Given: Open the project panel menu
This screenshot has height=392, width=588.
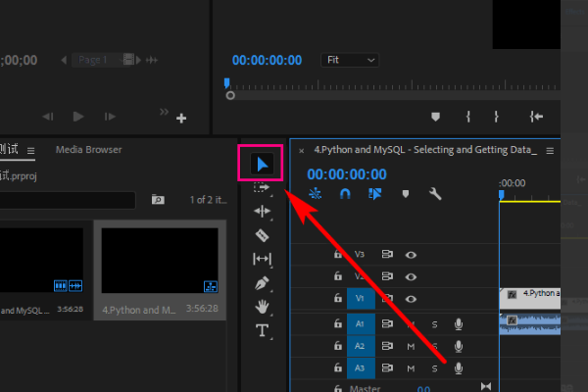Looking at the screenshot, I should click(30, 151).
